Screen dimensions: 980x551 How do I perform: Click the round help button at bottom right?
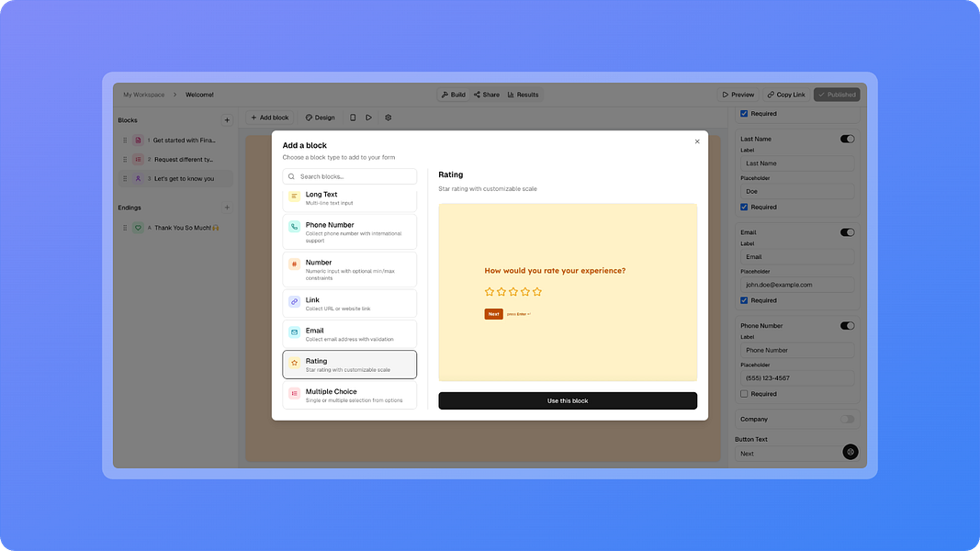coord(850,452)
